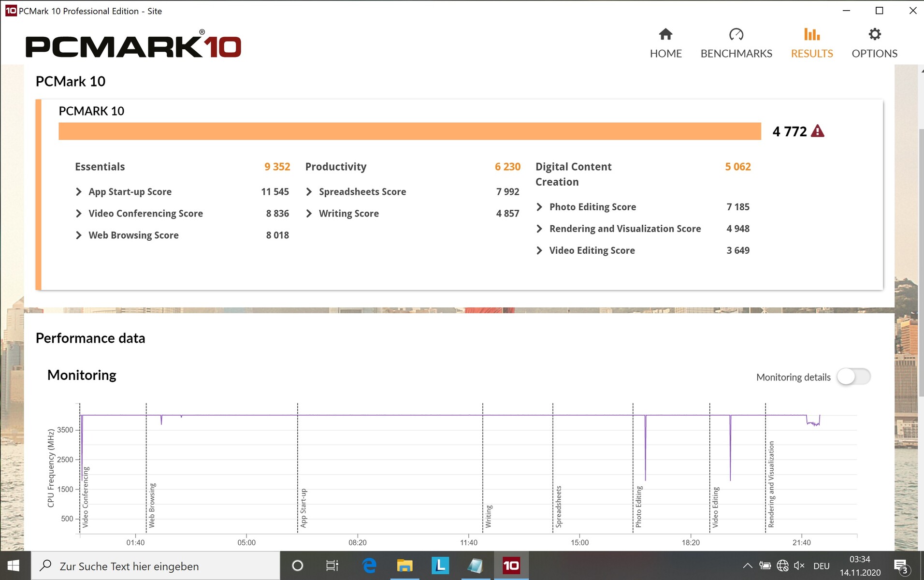924x580 pixels.
Task: Click the orange PCMark 10 score bar
Action: click(x=410, y=131)
